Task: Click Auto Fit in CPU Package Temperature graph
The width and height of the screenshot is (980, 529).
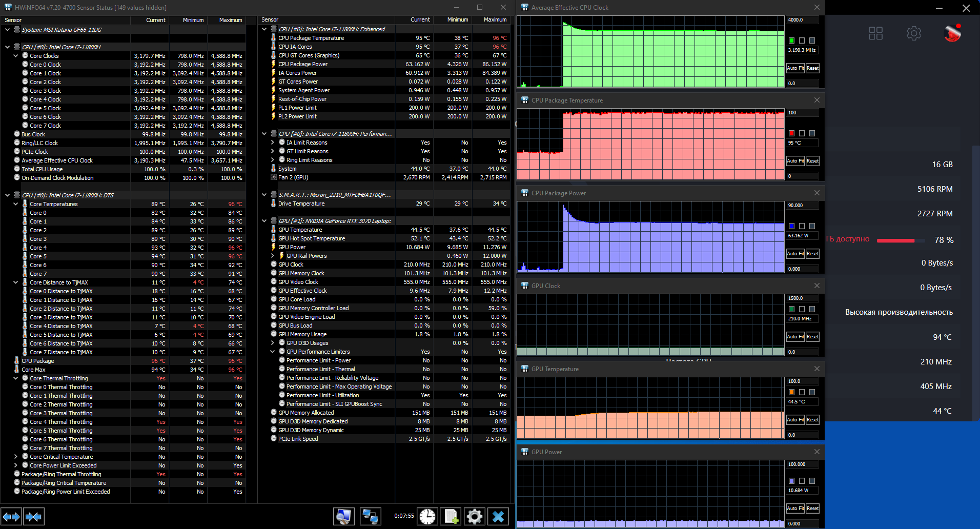Action: point(795,161)
